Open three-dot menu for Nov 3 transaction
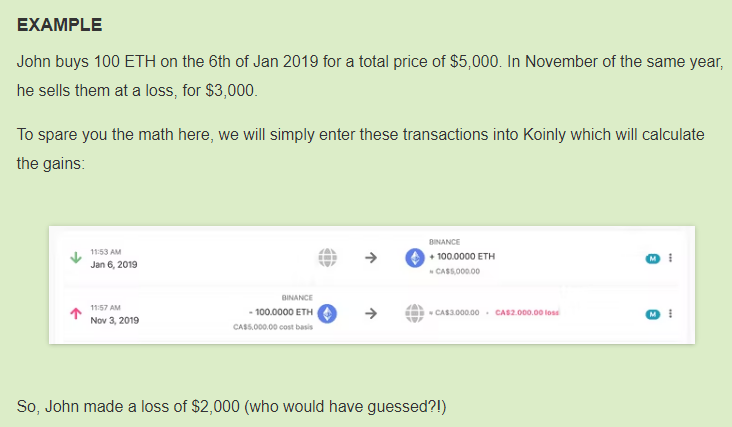The width and height of the screenshot is (732, 427). click(670, 313)
